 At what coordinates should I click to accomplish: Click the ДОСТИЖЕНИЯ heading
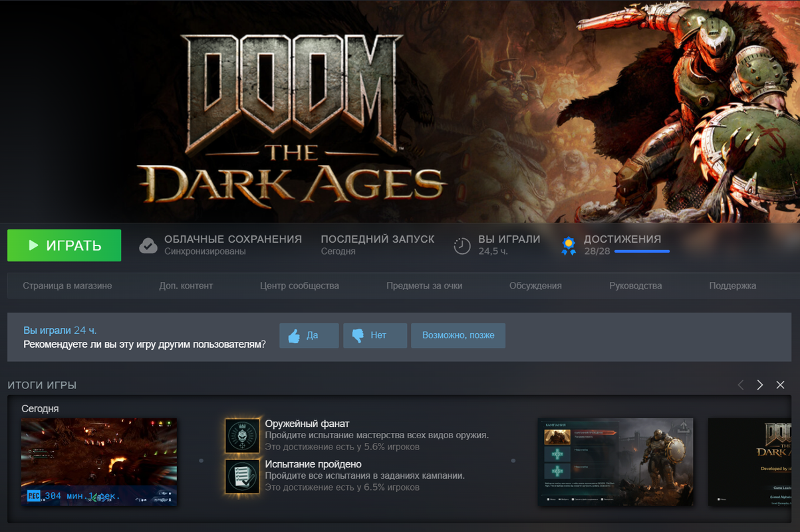[622, 239]
